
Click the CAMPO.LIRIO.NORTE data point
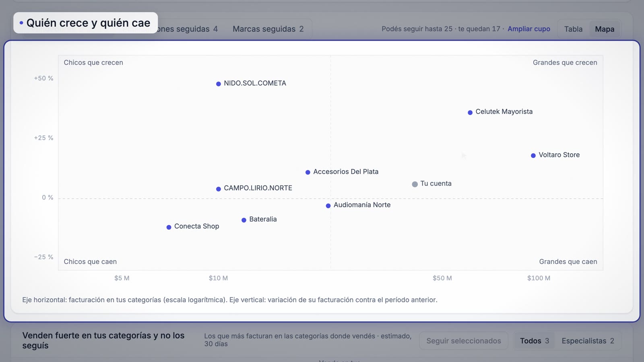219,189
